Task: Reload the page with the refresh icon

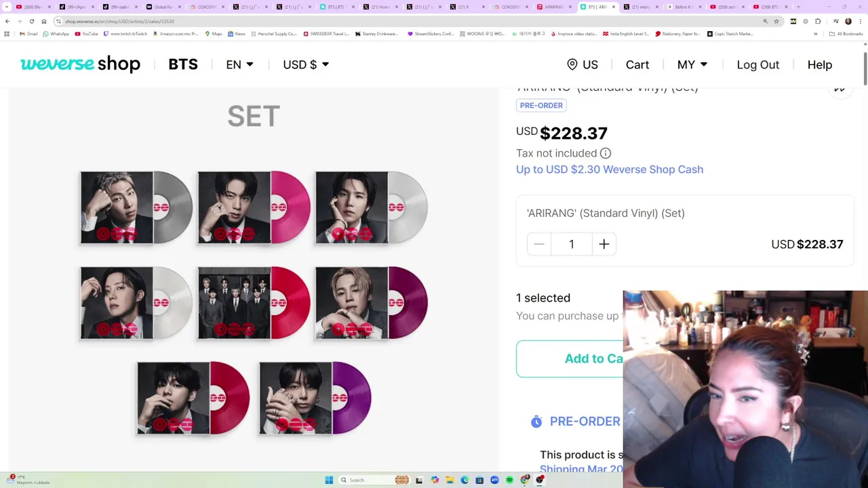Action: (31, 21)
